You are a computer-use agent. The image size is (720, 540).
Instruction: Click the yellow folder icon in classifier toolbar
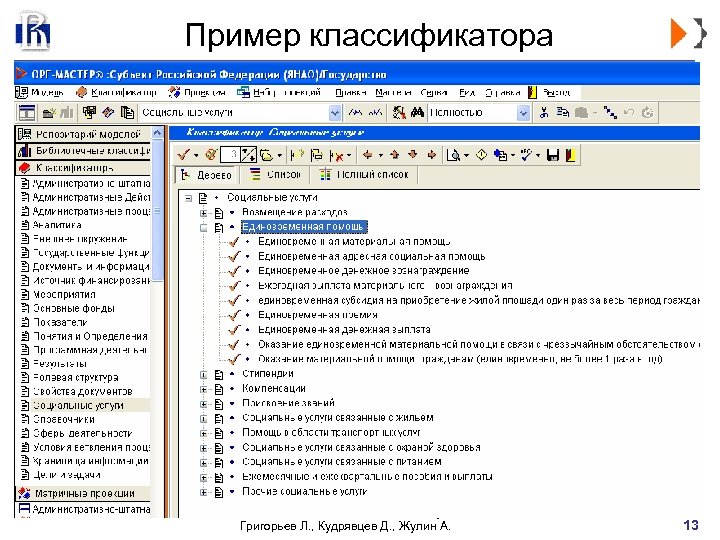click(267, 155)
